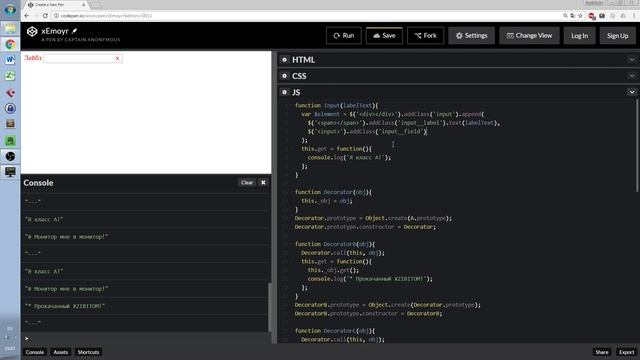
Task: Toggle the Console button in footer
Action: (35, 352)
